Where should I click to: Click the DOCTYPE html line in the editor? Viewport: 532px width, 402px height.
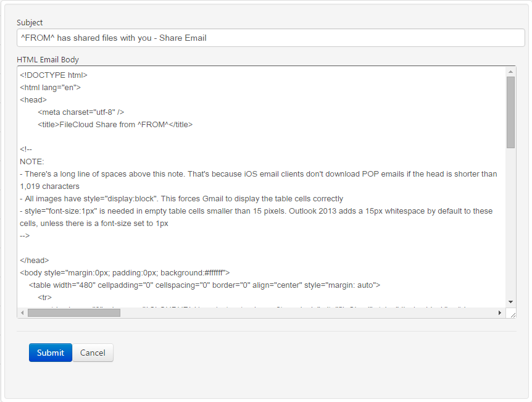tap(53, 75)
